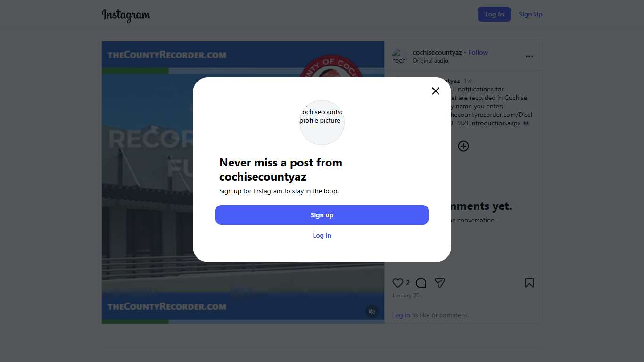Select Log in link inside the popup
Viewport: 644px width, 362px height.
point(322,235)
